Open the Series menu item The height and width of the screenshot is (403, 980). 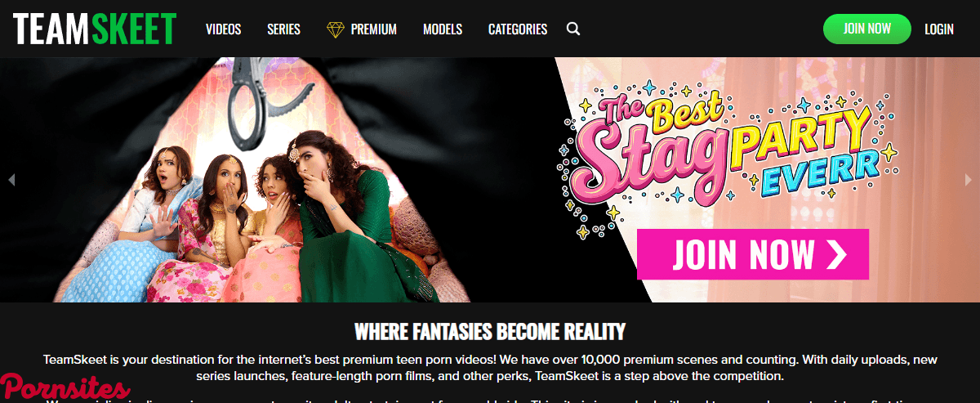283,29
